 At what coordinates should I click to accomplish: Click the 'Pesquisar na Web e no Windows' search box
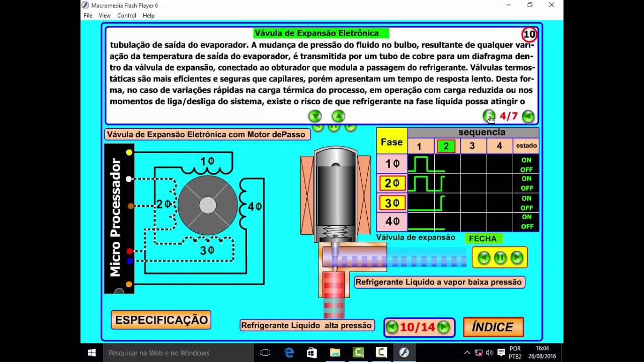point(179,353)
